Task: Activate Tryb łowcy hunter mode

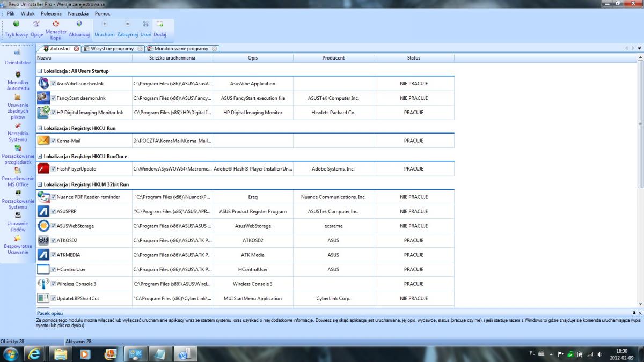Action: 17,29
